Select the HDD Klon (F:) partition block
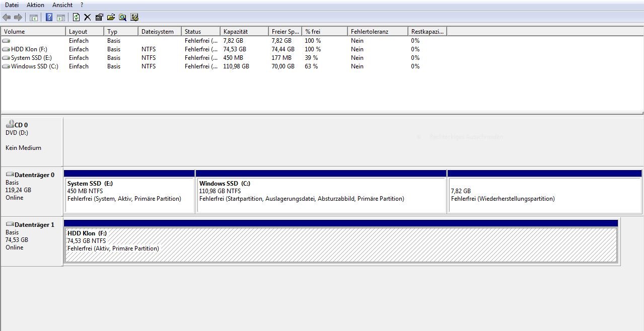The width and height of the screenshot is (644, 331). [340, 245]
